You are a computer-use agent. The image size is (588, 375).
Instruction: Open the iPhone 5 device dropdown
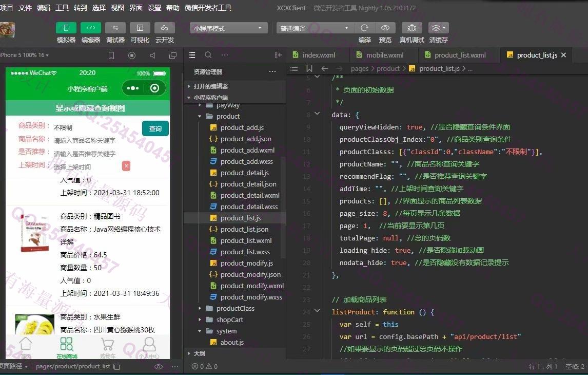[x=25, y=55]
